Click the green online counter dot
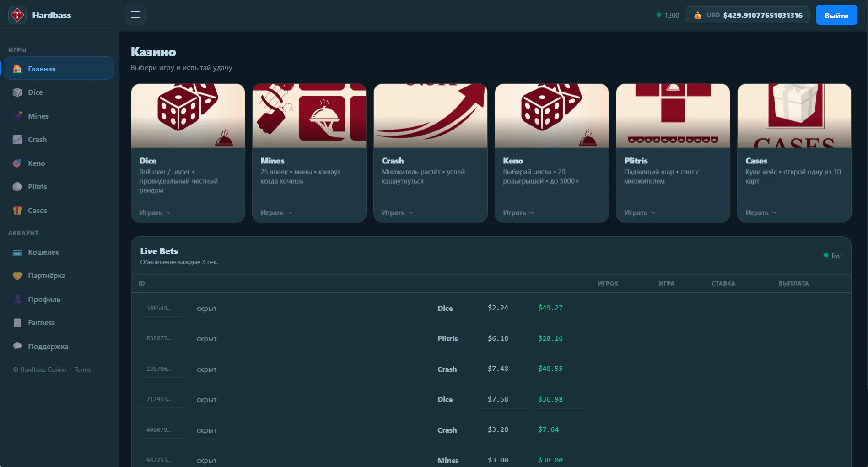Screen dimensions: 868x467 pyautogui.click(x=659, y=15)
